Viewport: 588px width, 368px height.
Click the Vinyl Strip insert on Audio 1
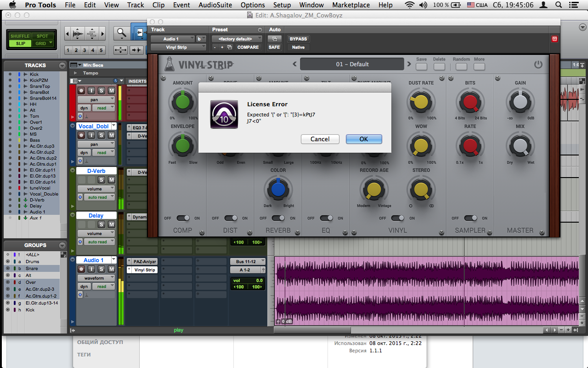[x=142, y=270]
